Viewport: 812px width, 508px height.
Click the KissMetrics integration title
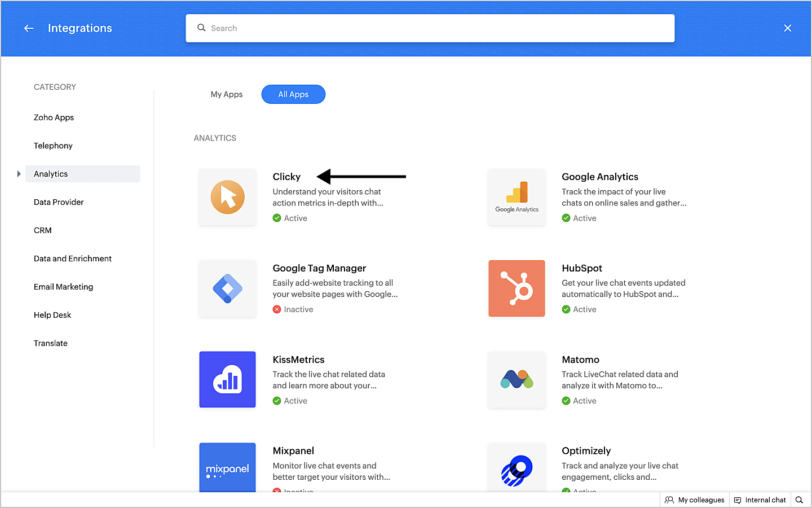tap(298, 360)
